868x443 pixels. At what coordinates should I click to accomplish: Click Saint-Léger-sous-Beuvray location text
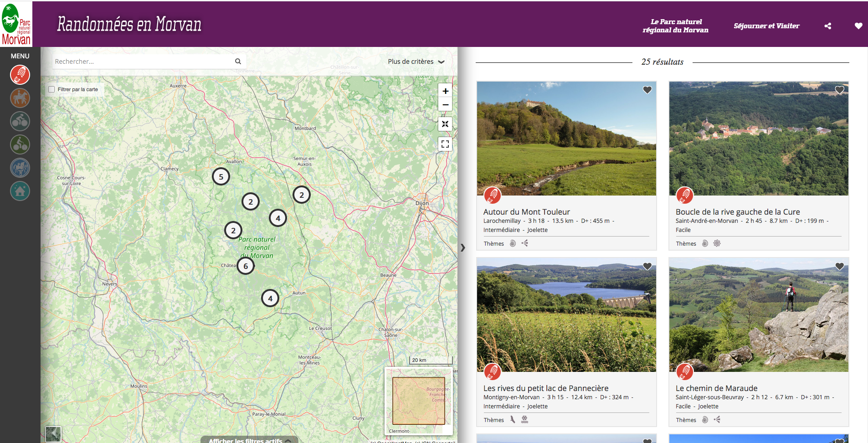click(709, 397)
